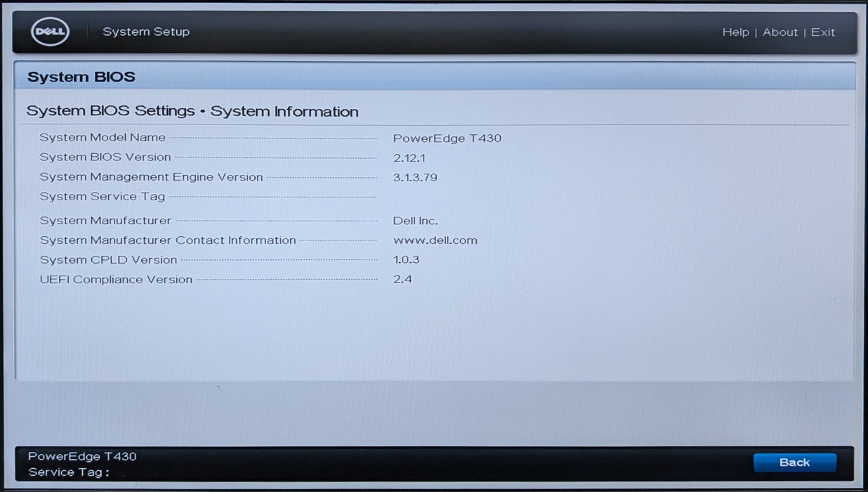This screenshot has height=492, width=868.
Task: Click PowerEdge T430 in the footer bar
Action: click(x=82, y=456)
